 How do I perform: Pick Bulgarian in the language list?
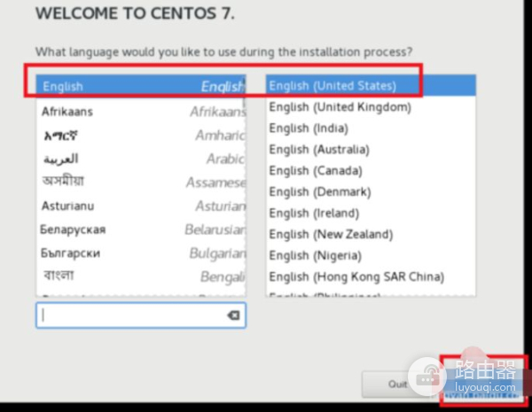tap(142, 253)
